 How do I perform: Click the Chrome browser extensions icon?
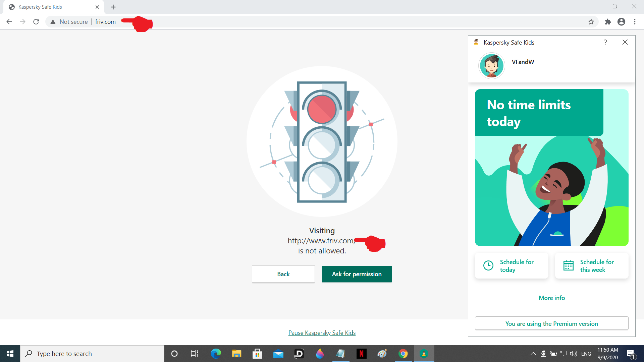(x=607, y=22)
